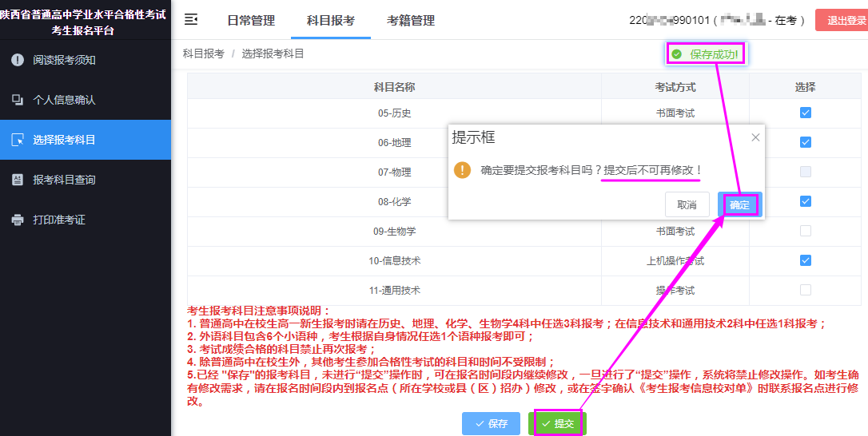The height and width of the screenshot is (436, 868).
Task: Switch to the 考籍管理 tab
Action: 411,21
